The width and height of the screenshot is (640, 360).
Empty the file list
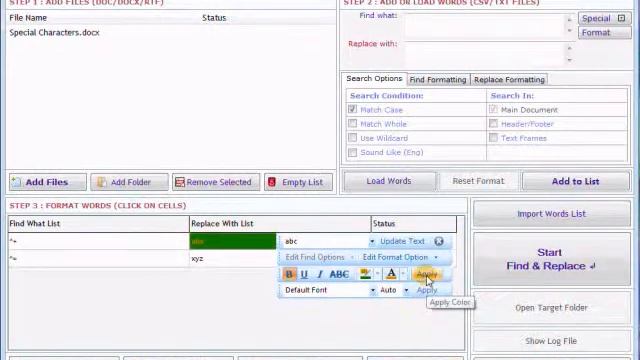click(x=298, y=182)
